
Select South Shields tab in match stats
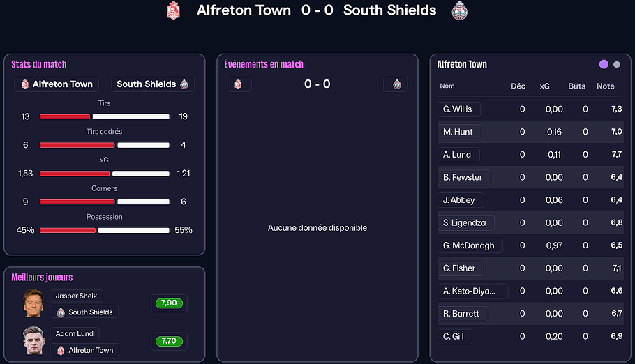pos(152,84)
